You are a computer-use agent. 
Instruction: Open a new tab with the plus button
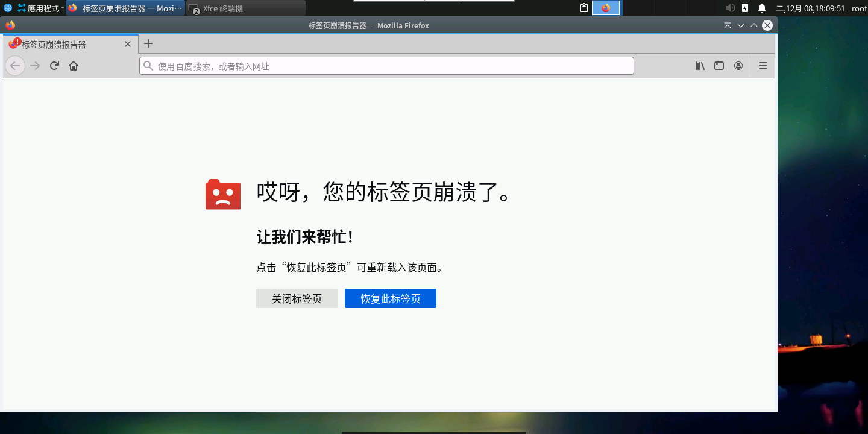click(148, 43)
